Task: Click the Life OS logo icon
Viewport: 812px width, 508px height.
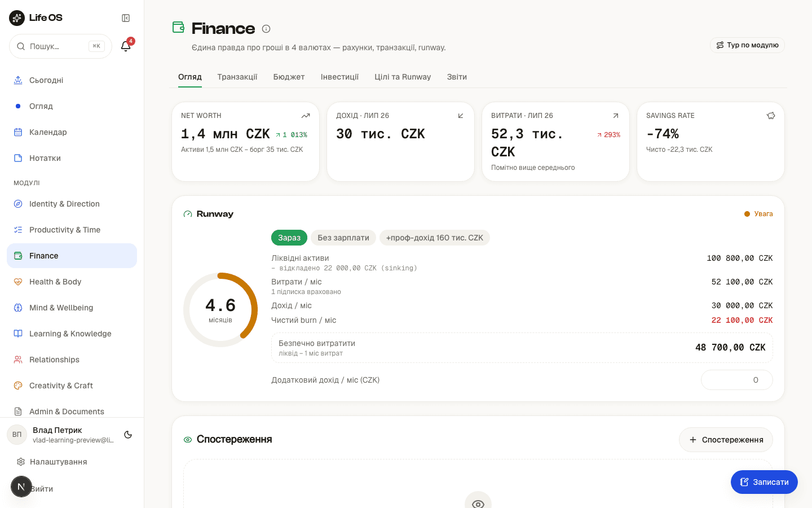Action: click(17, 18)
